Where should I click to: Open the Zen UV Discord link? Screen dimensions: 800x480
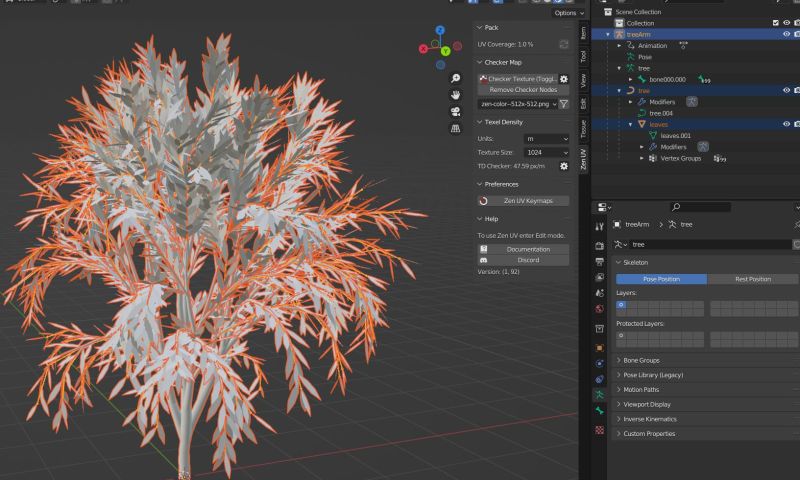pyautogui.click(x=523, y=260)
